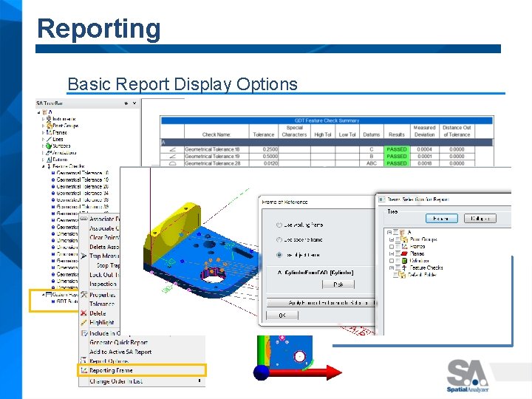Click the green Cylinders icon in Item Selection
This screenshot has height=399, width=532.
[x=404, y=261]
